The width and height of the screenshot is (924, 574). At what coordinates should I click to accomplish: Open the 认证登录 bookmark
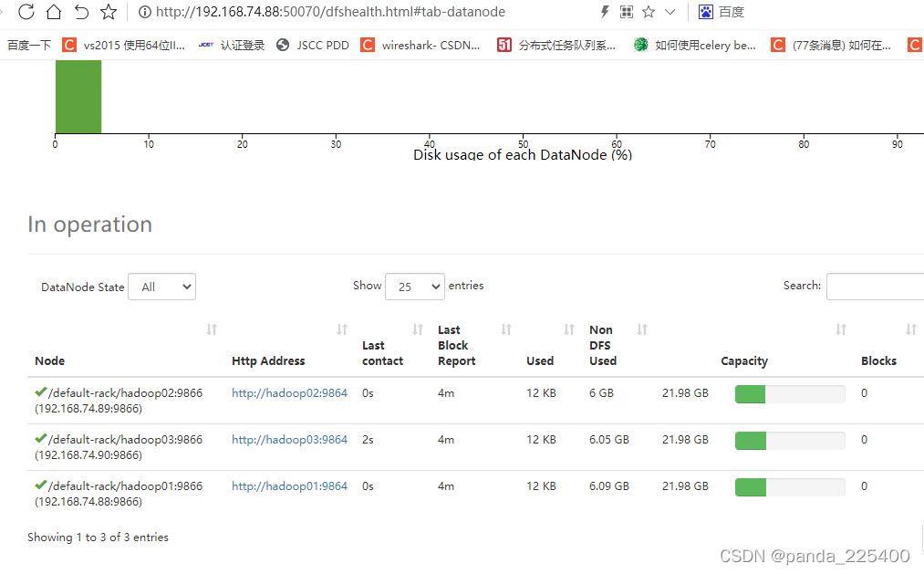(232, 46)
